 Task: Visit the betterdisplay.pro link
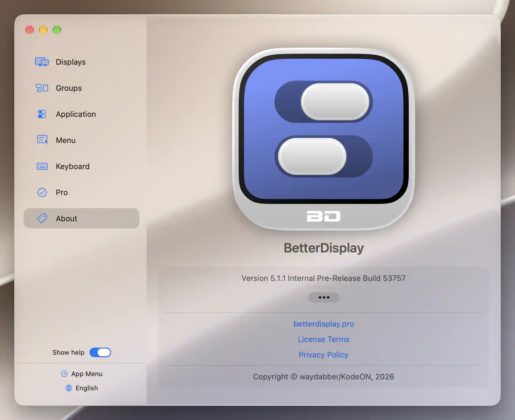(x=324, y=324)
